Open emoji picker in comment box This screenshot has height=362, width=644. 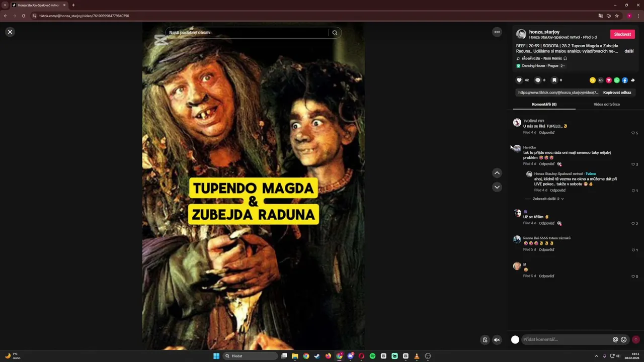coord(624,339)
